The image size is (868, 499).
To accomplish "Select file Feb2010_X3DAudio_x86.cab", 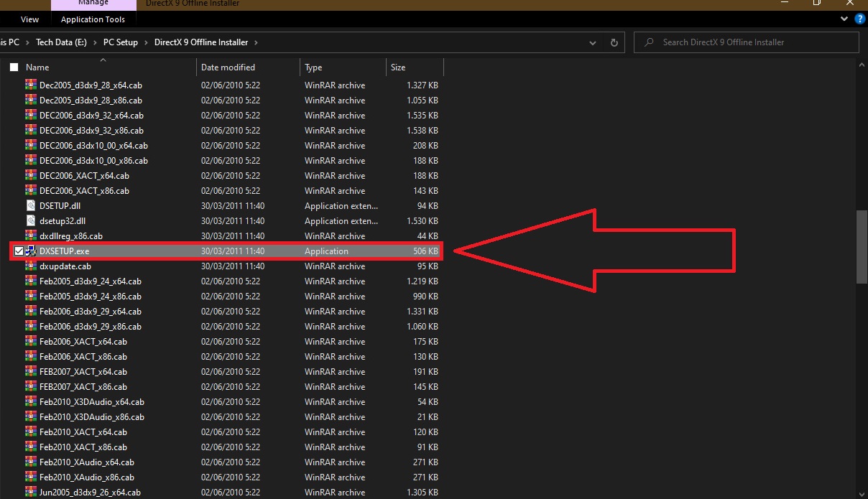I will pyautogui.click(x=92, y=416).
